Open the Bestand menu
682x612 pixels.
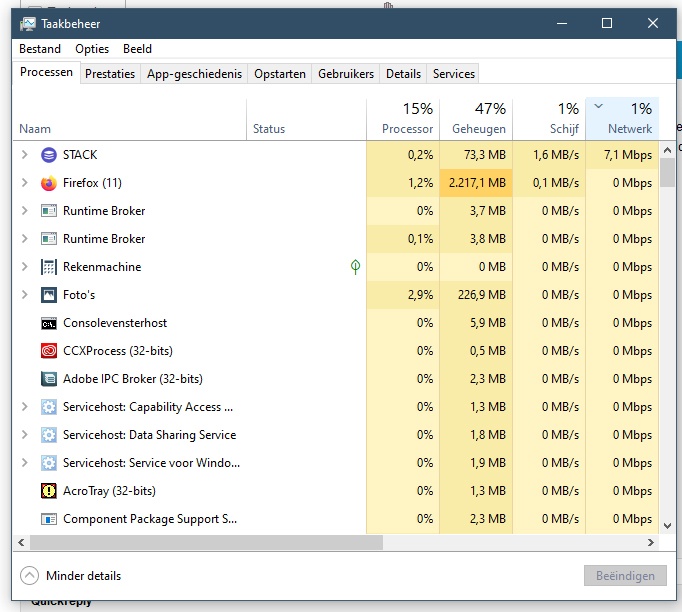[40, 49]
